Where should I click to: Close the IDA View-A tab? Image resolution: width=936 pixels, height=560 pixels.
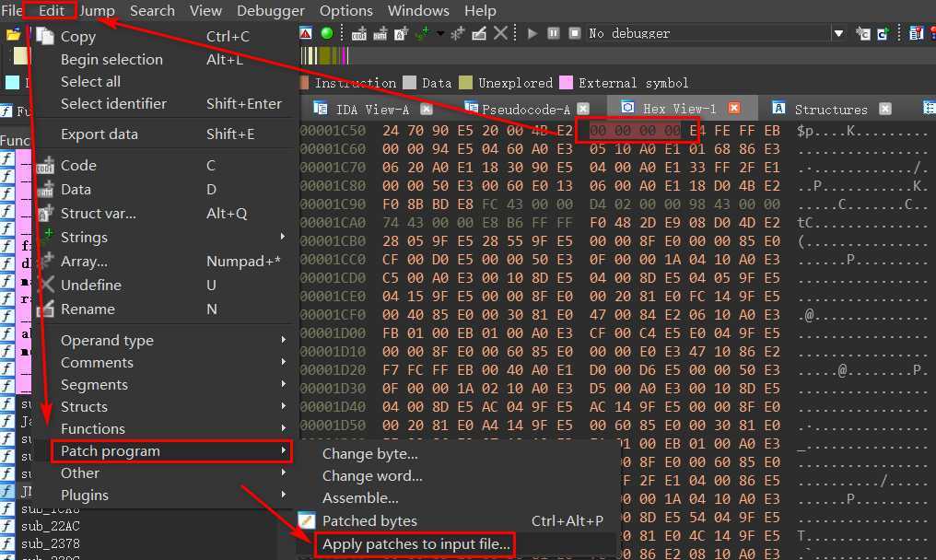point(427,109)
